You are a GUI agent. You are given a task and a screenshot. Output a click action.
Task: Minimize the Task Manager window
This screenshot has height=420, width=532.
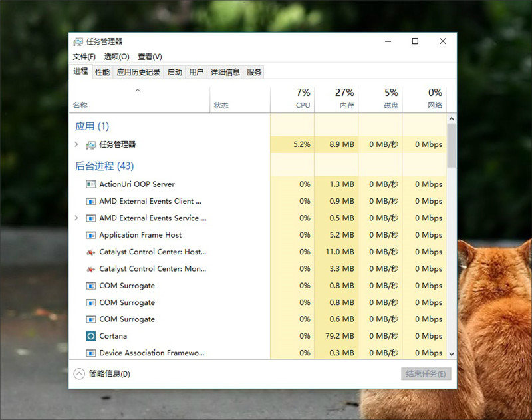[388, 41]
